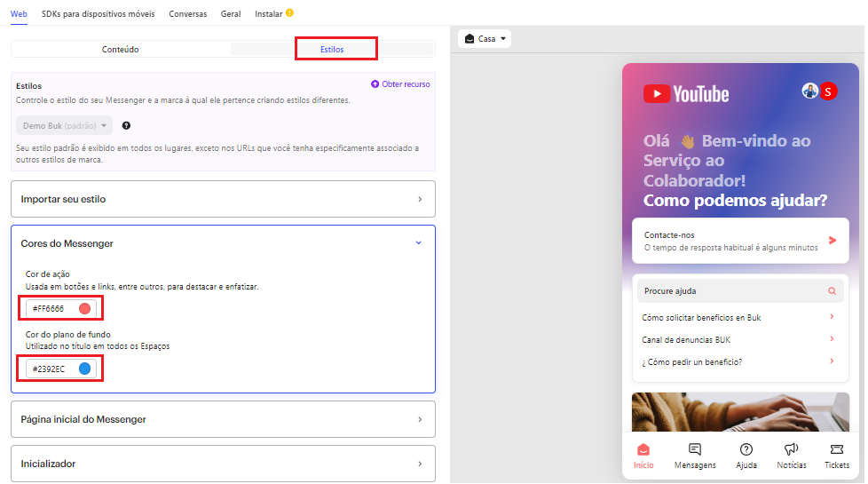Image resolution: width=868 pixels, height=484 pixels.
Task: Click the #2392EC background color hex field
Action: coord(50,369)
